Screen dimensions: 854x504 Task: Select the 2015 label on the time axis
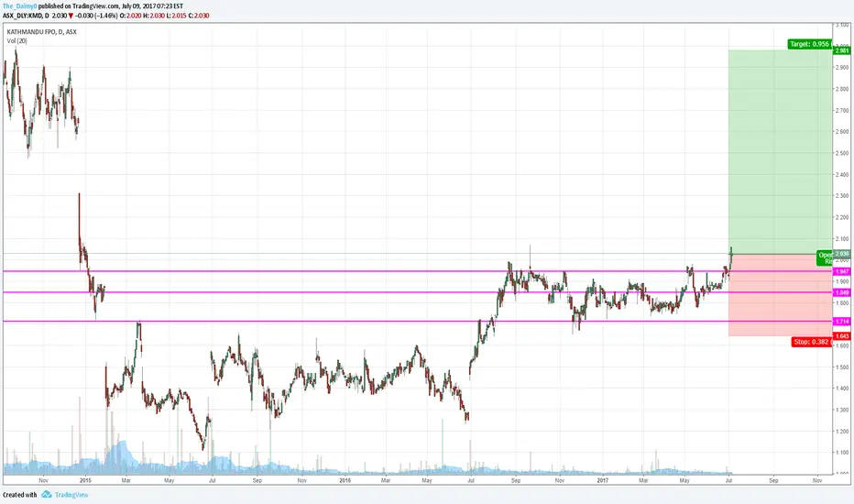pos(85,480)
